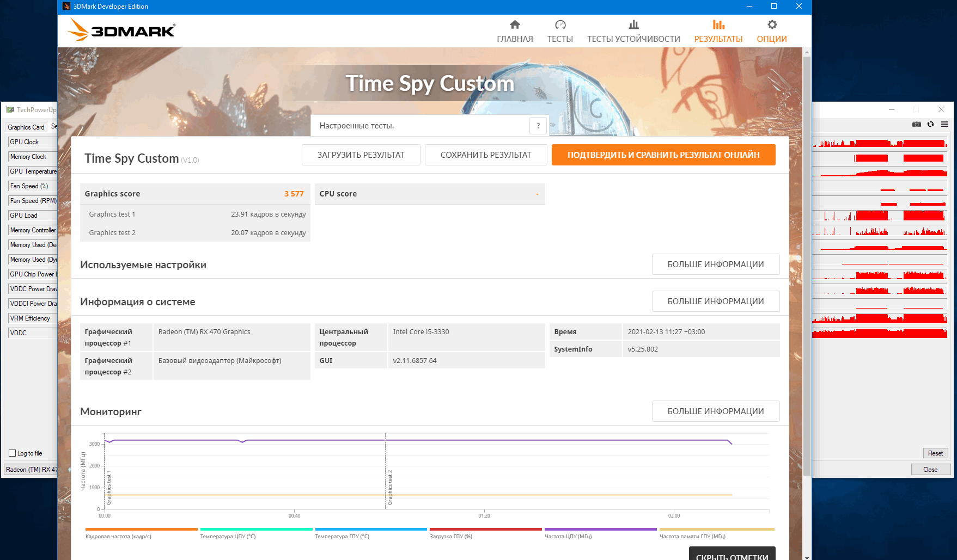Click the Graphics score value 3 577
957x560 pixels.
tap(294, 194)
